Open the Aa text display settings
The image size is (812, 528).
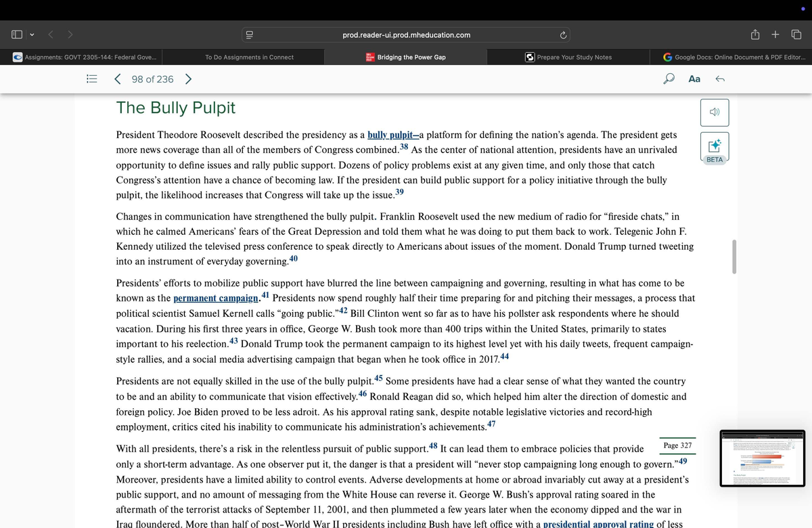(x=694, y=79)
